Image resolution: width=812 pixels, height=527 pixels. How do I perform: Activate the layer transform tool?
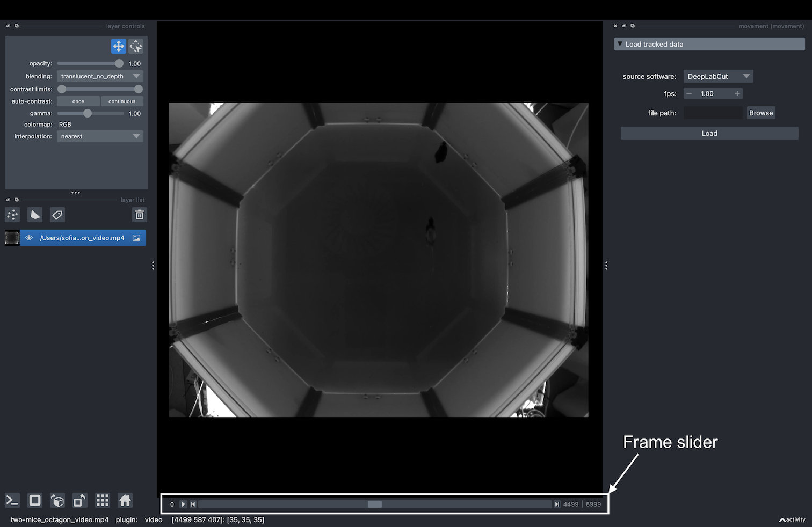click(x=135, y=46)
